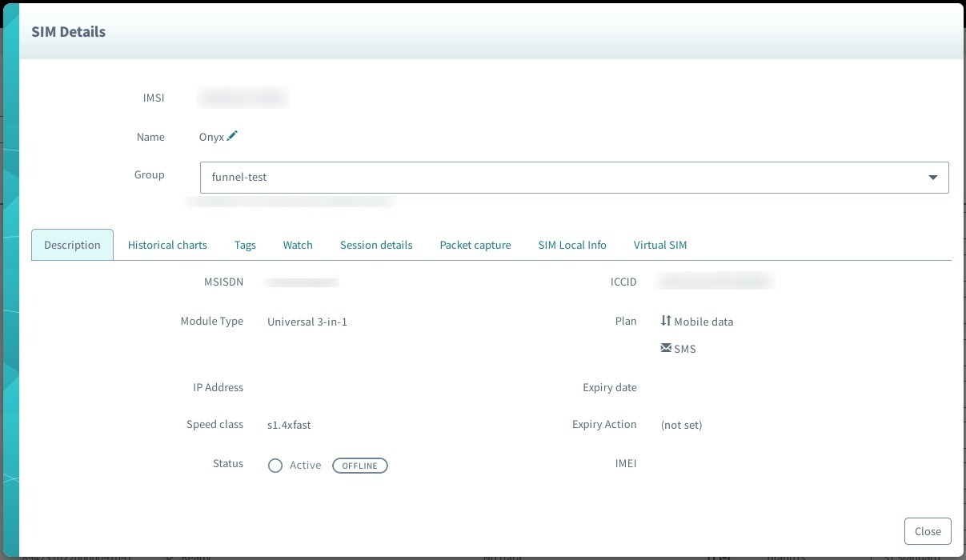The width and height of the screenshot is (966, 560).
Task: Switch to the Watch tab
Action: click(298, 245)
